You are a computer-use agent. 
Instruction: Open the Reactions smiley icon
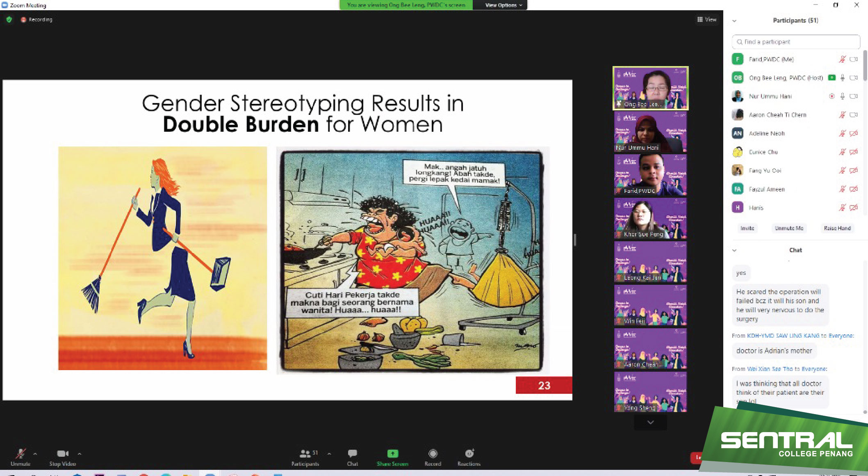click(469, 453)
